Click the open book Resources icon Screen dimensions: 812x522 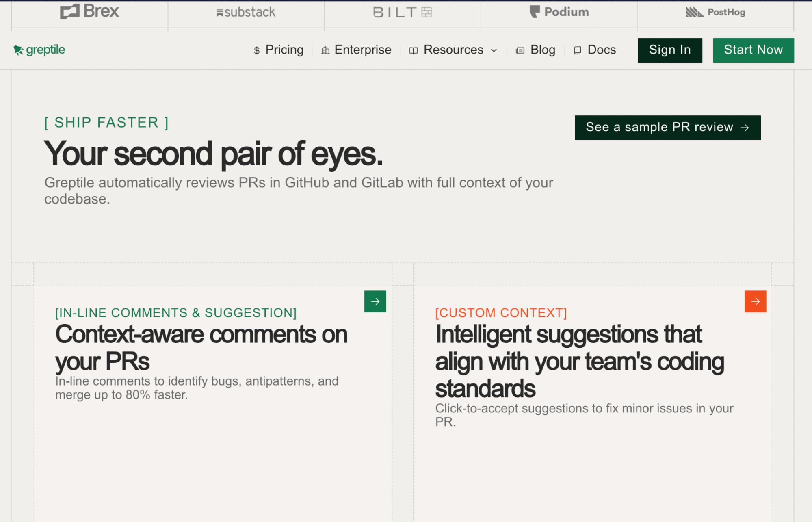[414, 50]
